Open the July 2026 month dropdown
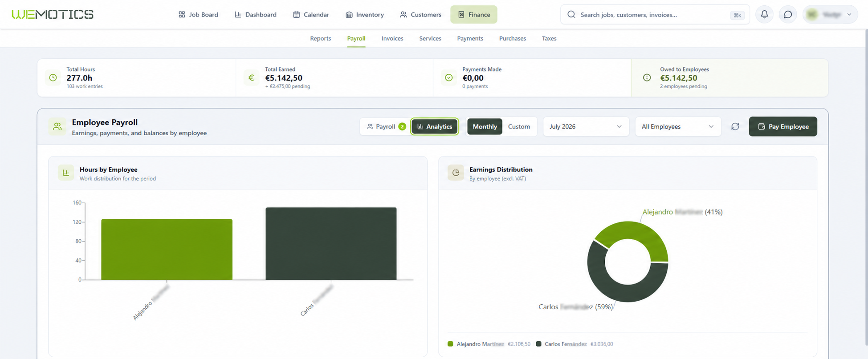Image resolution: width=868 pixels, height=359 pixels. tap(586, 126)
